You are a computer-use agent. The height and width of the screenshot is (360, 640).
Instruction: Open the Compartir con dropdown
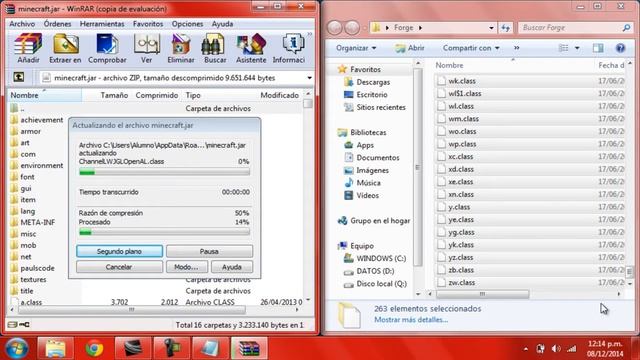point(471,48)
